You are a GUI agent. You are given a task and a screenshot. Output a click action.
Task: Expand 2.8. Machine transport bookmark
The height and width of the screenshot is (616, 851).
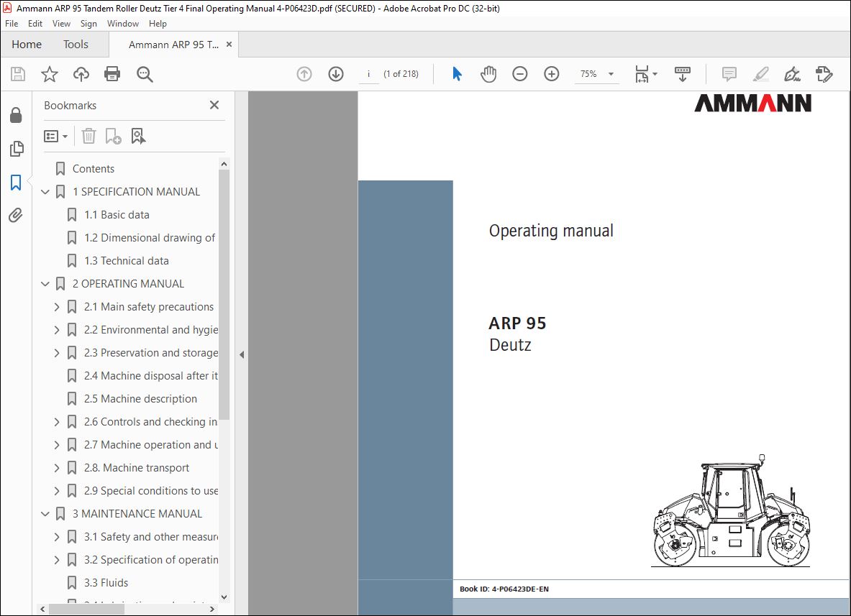57,468
